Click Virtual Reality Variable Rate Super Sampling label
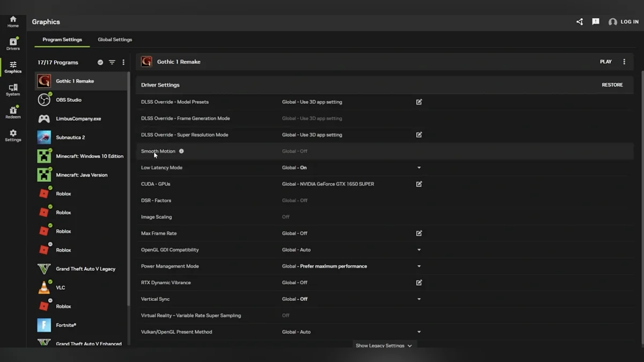The height and width of the screenshot is (362, 644). click(191, 315)
